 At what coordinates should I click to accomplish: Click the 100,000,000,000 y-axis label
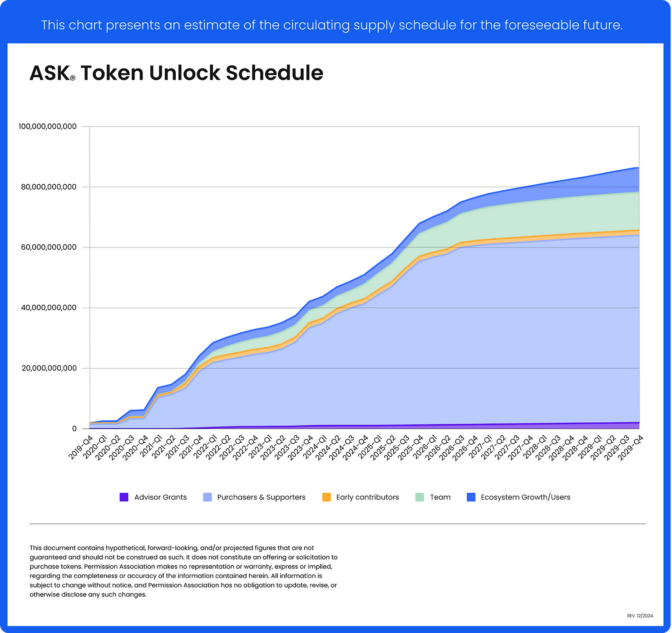(x=47, y=126)
